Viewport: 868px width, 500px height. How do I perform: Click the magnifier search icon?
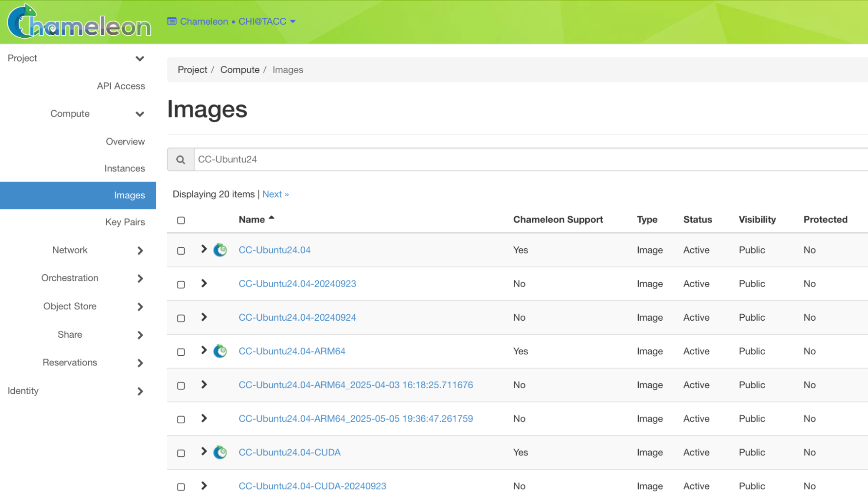click(181, 160)
